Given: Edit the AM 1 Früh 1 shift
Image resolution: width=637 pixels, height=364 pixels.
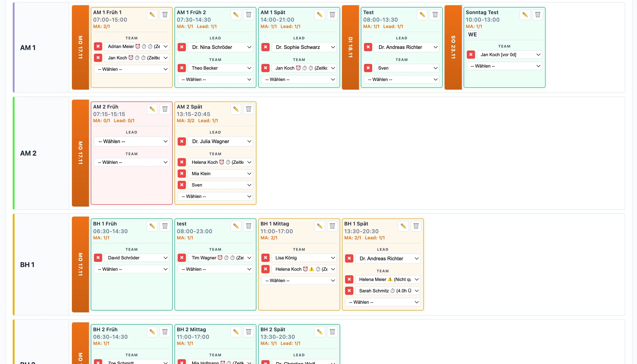Looking at the screenshot, I should tap(152, 15).
